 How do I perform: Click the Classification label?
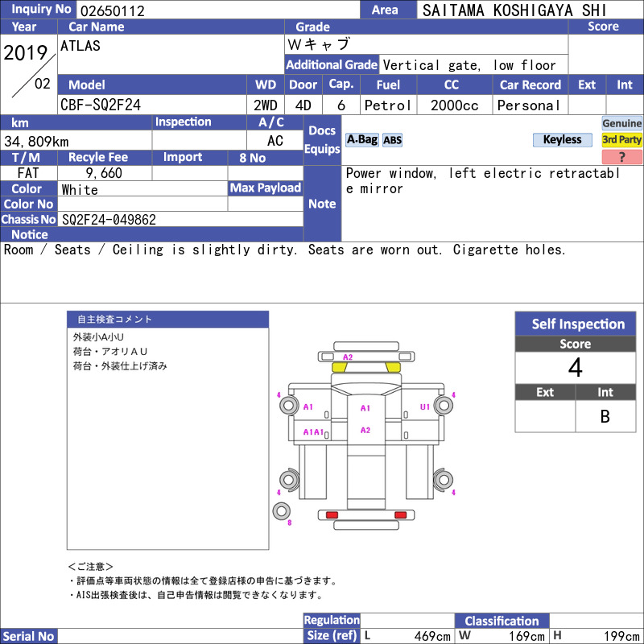(502, 621)
